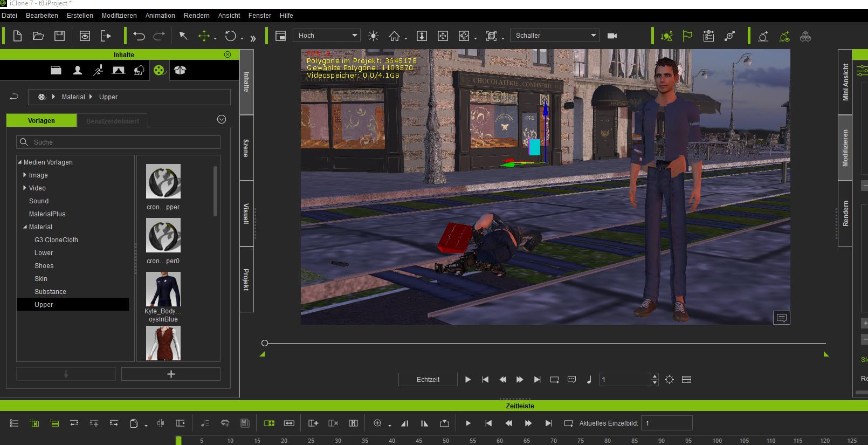Open the project folder tab in Inhalte
Viewport: 868px width, 445px height.
click(56, 70)
